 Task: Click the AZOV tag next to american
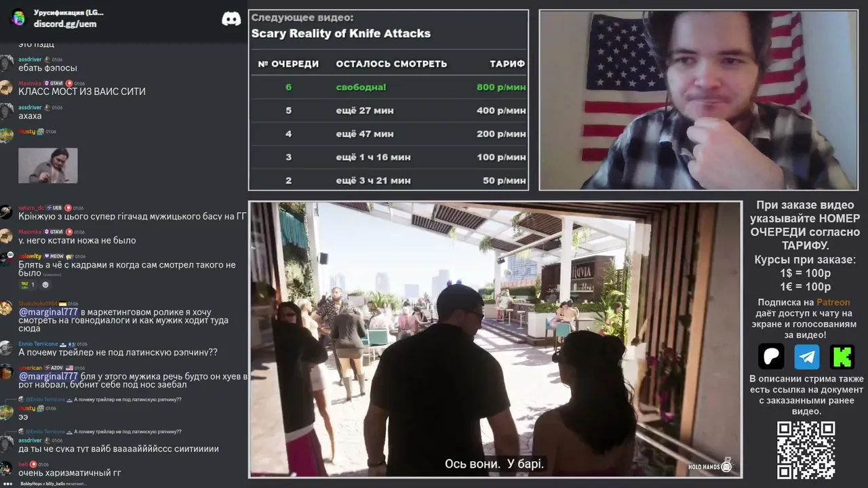click(x=54, y=368)
